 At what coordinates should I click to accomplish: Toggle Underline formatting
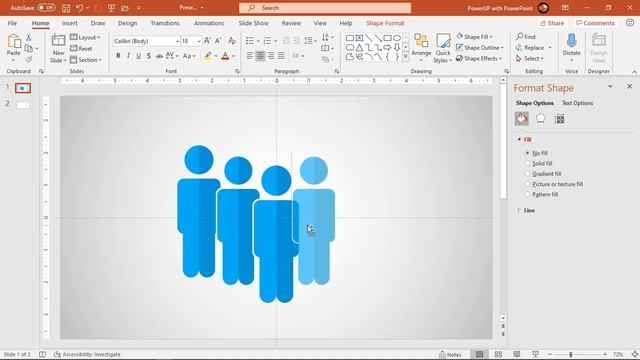(138, 56)
